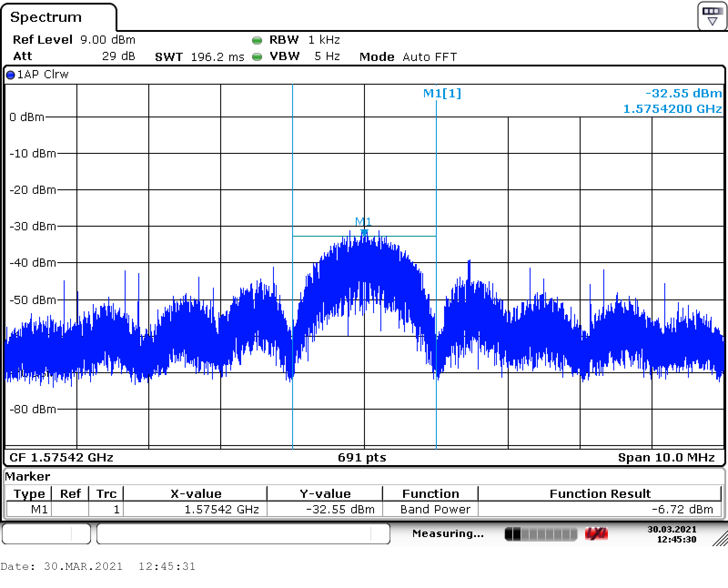Click the LXI status icon
Image resolution: width=728 pixels, height=588 pixels.
[596, 533]
